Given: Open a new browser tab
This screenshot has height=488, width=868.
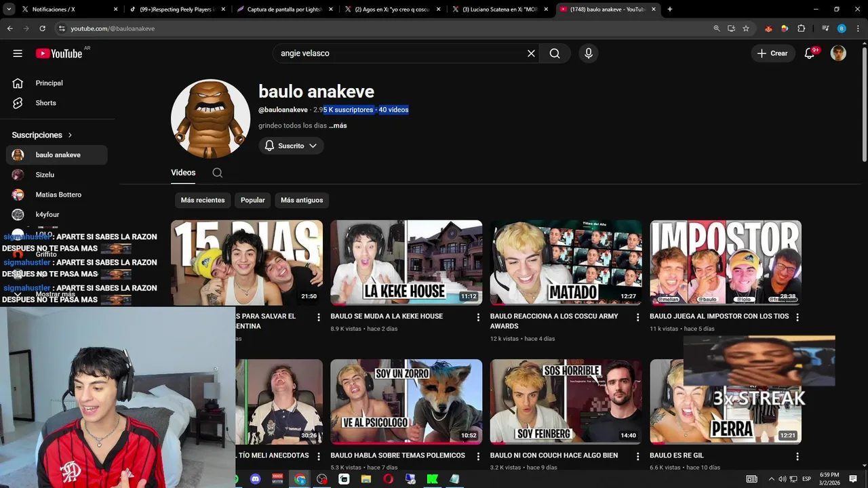Looking at the screenshot, I should [x=670, y=9].
